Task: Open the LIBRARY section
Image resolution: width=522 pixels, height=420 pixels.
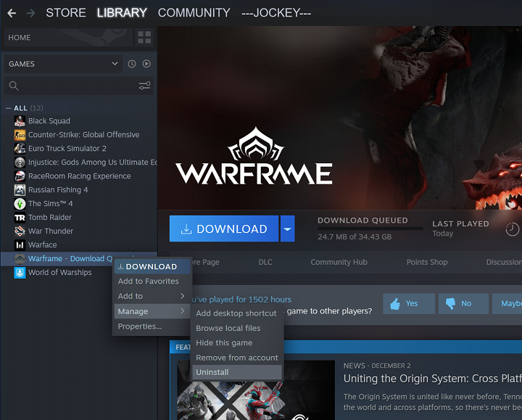Action: [x=122, y=12]
